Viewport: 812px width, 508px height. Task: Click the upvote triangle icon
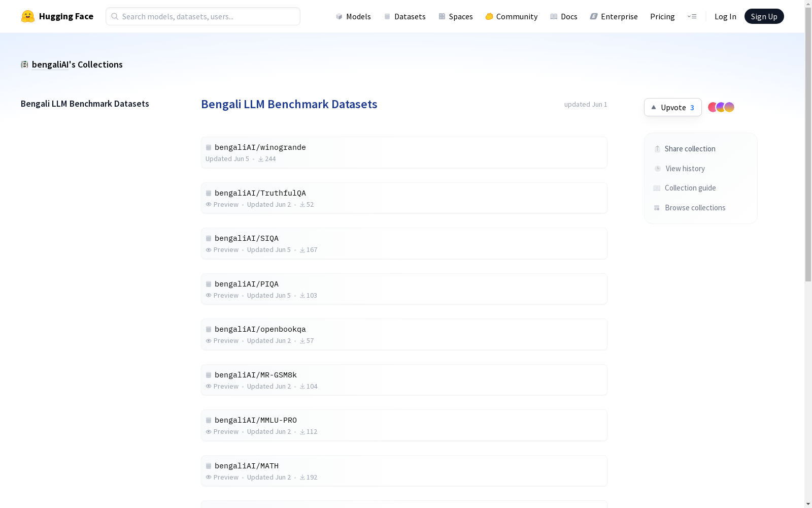pos(654,107)
